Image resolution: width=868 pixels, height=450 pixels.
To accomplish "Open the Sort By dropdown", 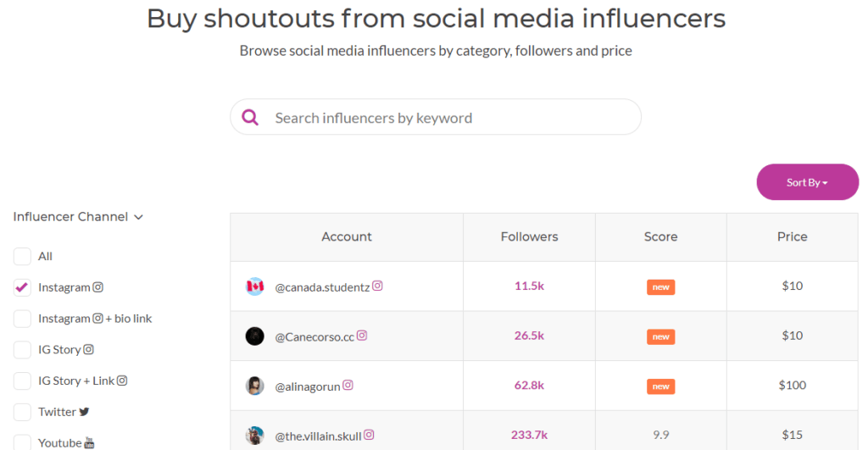I will click(x=807, y=182).
